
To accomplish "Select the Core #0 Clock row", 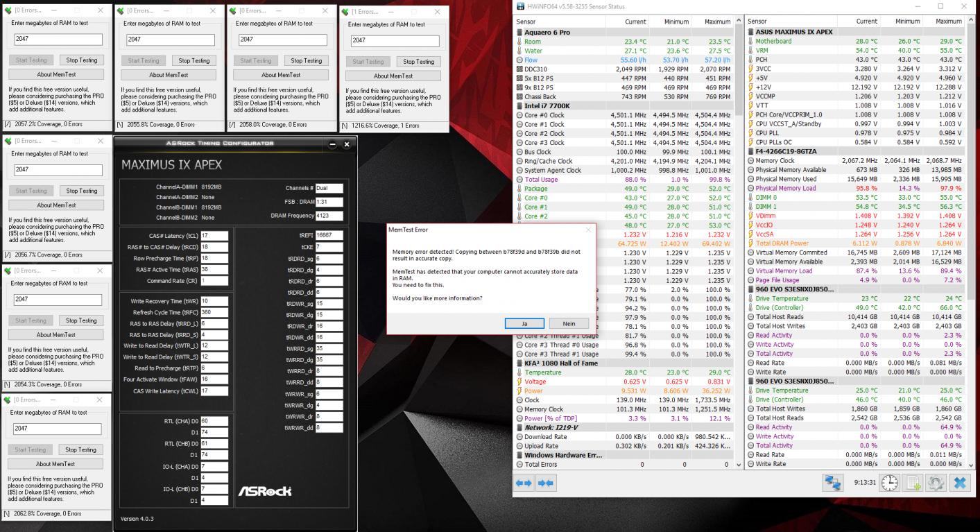I will coord(624,115).
